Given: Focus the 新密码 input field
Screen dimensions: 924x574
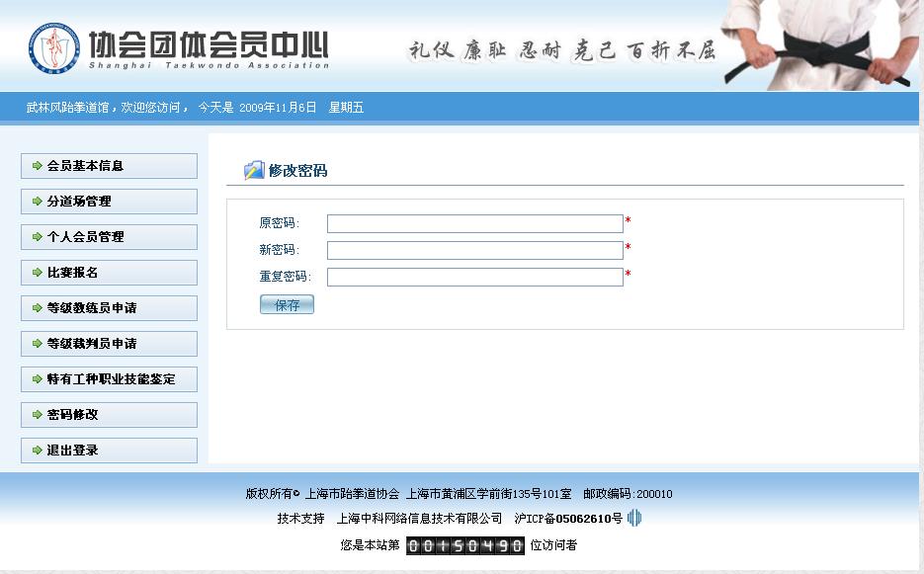Looking at the screenshot, I should [x=475, y=250].
